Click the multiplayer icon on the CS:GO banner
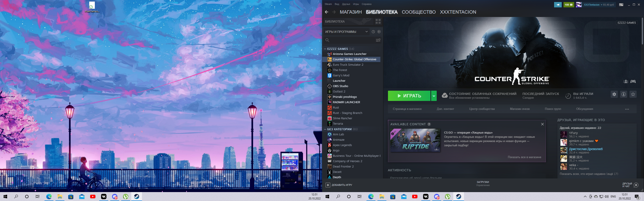Screen dimensions: 644x201 (626, 81)
